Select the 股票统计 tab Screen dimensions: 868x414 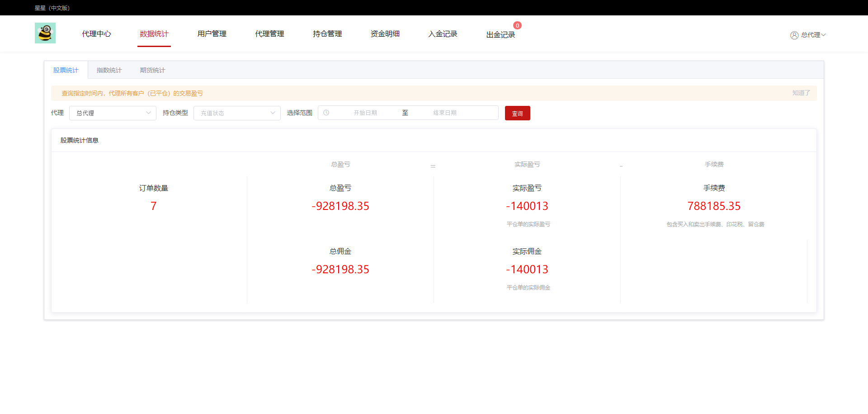(66, 70)
